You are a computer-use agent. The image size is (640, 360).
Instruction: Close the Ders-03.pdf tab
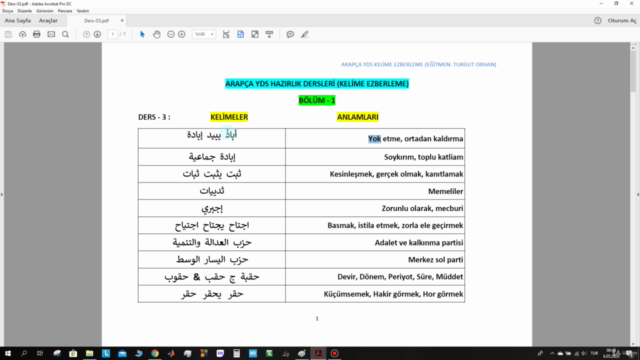tap(122, 20)
